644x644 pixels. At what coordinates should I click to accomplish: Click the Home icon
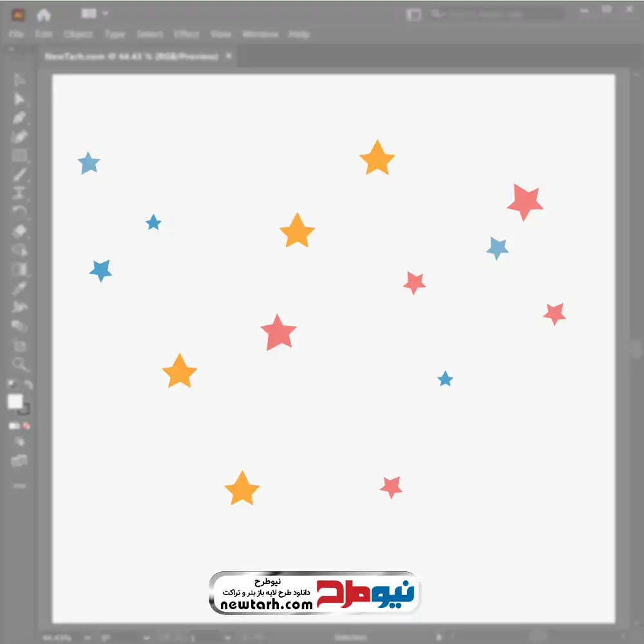click(44, 15)
